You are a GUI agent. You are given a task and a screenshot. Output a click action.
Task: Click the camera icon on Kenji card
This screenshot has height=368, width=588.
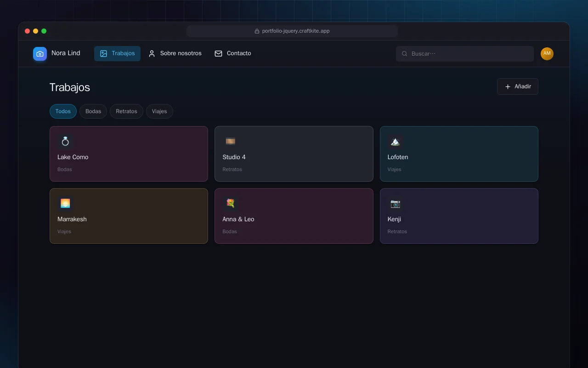[395, 203]
